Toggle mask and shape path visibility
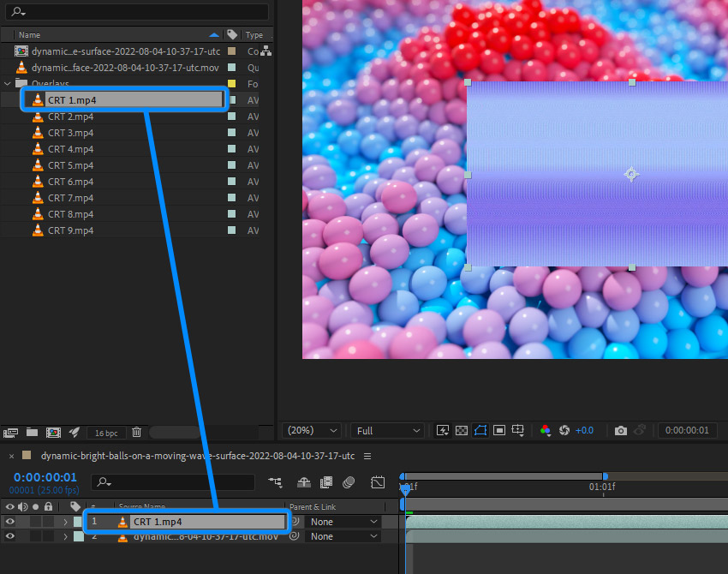This screenshot has width=728, height=574. 480,430
